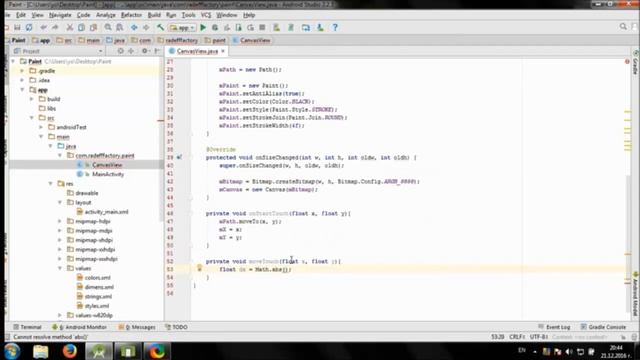Click the Undo toolbar icon
Viewport: 640px width, 360px height.
coord(43,27)
